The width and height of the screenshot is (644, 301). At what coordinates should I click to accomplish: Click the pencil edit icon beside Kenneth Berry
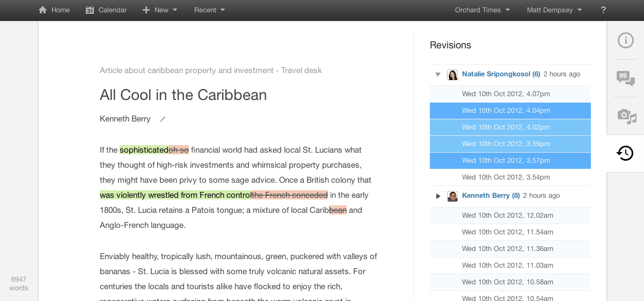click(163, 119)
